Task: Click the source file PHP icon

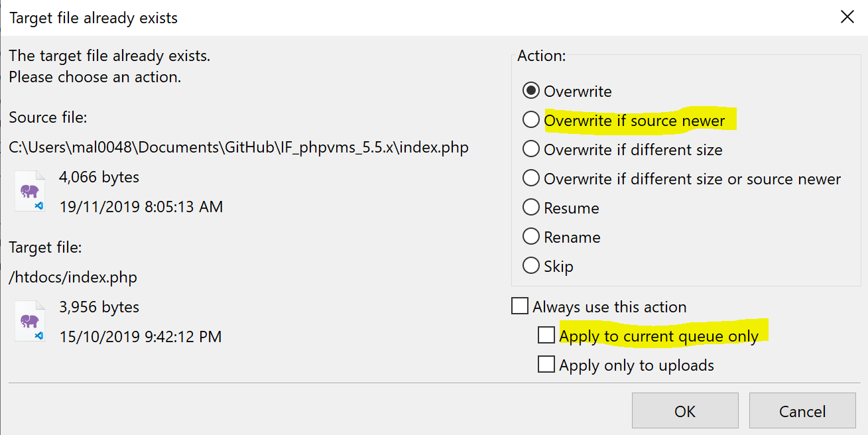Action: 31,192
